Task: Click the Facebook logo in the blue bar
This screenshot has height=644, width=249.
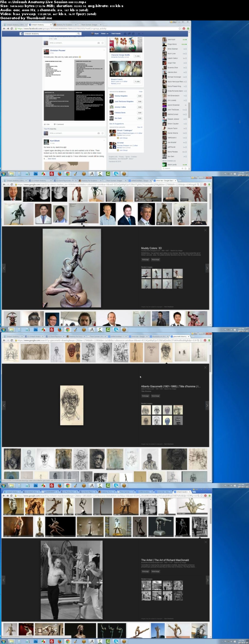Action: point(21,34)
